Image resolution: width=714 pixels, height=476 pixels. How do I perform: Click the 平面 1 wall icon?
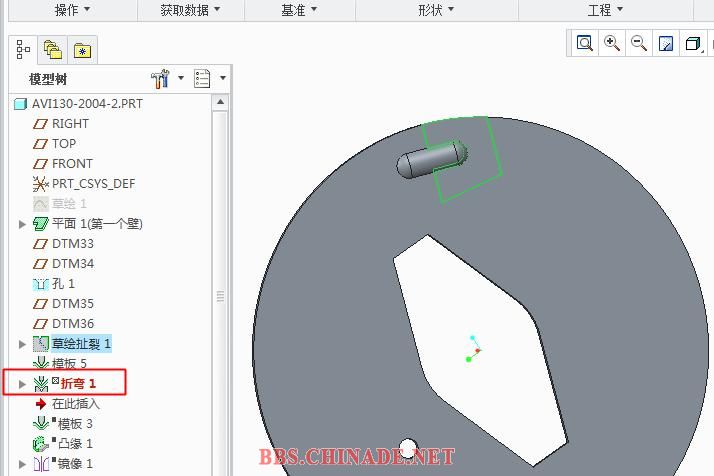tap(41, 224)
